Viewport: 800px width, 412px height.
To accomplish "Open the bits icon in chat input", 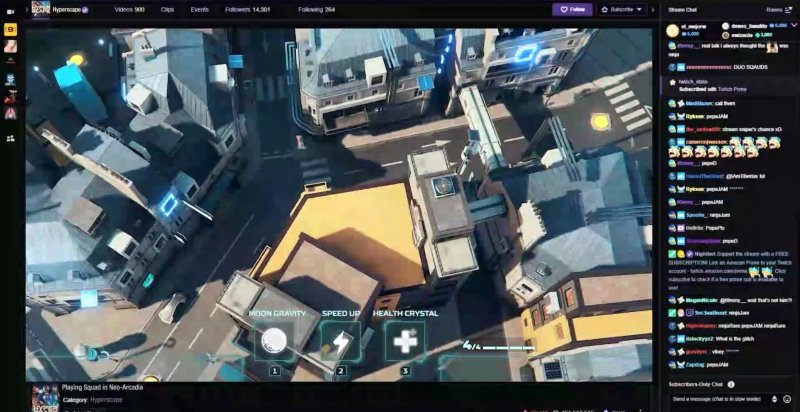I will click(x=774, y=399).
